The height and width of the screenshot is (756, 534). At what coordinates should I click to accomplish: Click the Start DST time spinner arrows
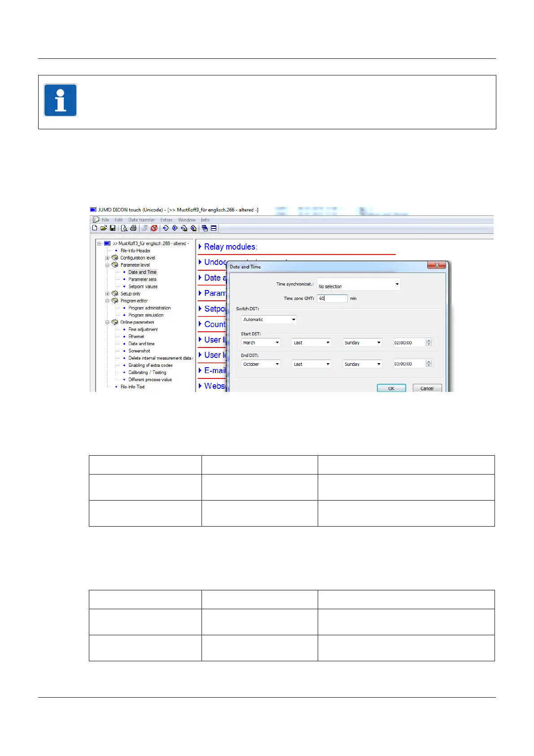pos(429,343)
